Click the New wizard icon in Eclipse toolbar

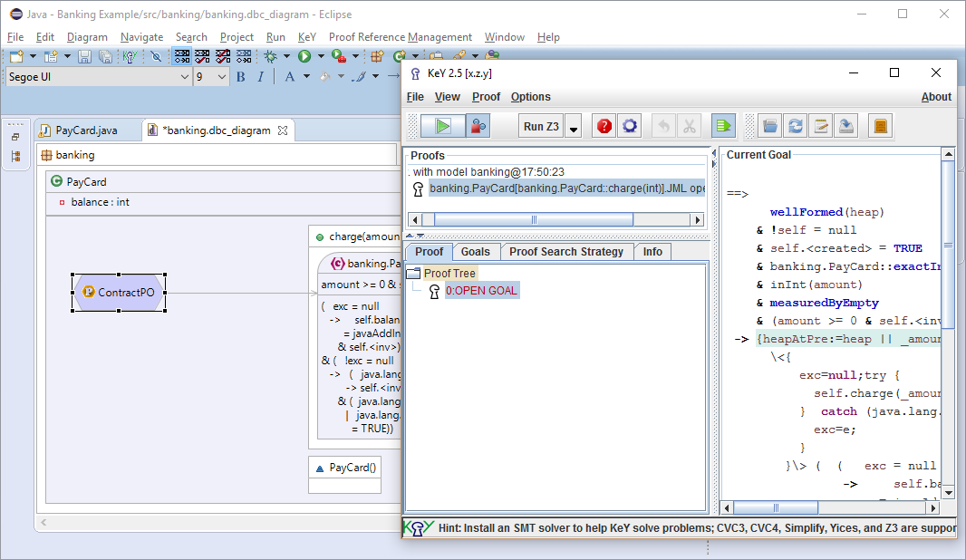16,57
